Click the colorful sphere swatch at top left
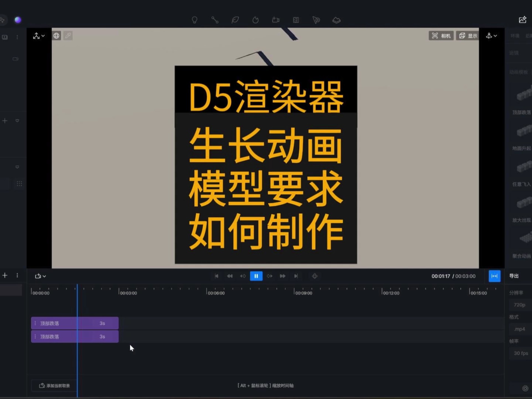The height and width of the screenshot is (399, 532). [18, 19]
